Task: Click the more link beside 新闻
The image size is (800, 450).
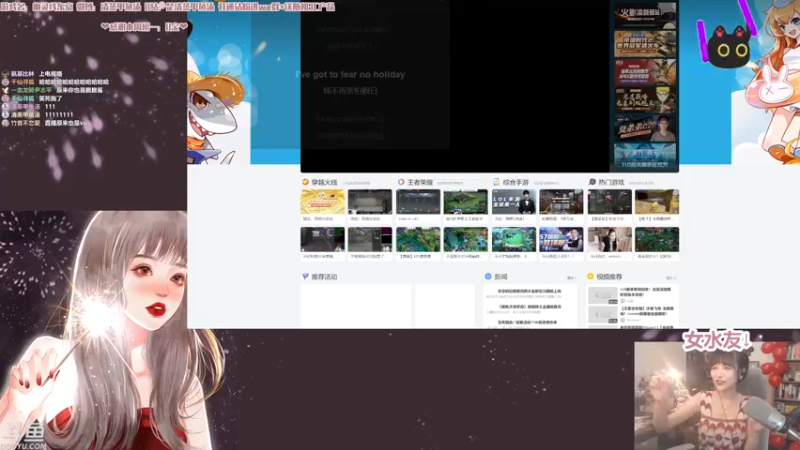Action: [571, 278]
